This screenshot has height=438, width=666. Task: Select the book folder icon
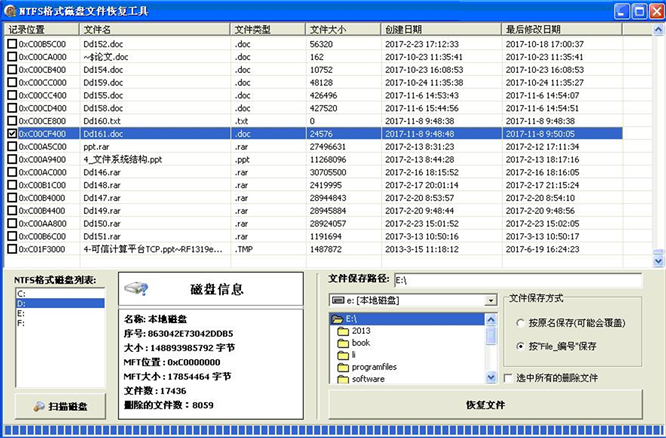click(x=343, y=342)
